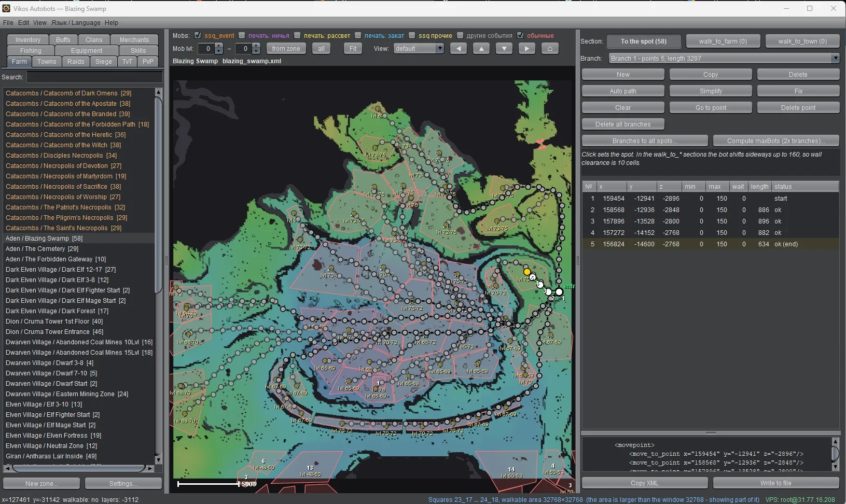Open the Edit menu
Viewport: 846px width, 504px height.
pos(24,23)
